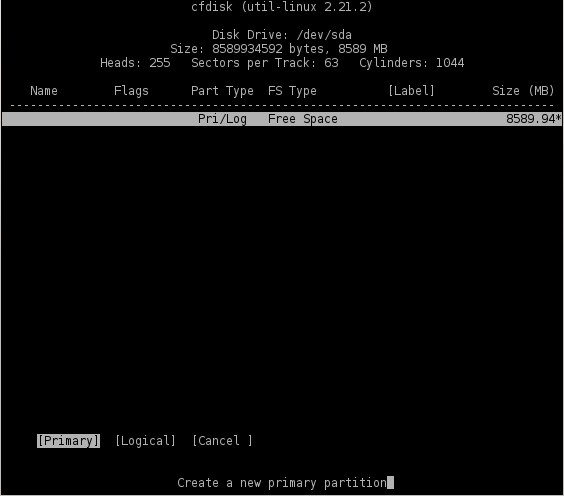This screenshot has height=496, width=564.
Task: Click the Name column header
Action: click(x=44, y=91)
